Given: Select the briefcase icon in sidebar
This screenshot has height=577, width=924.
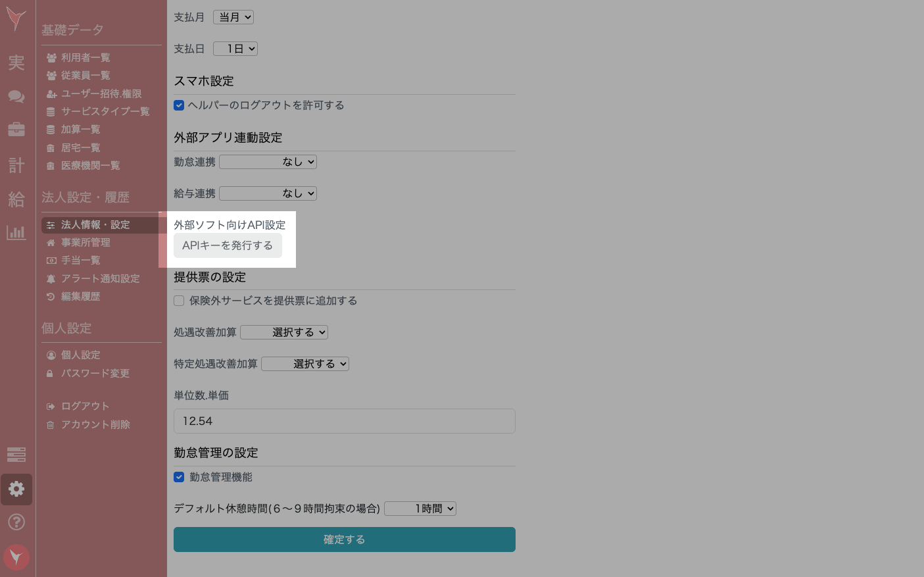Looking at the screenshot, I should point(16,129).
